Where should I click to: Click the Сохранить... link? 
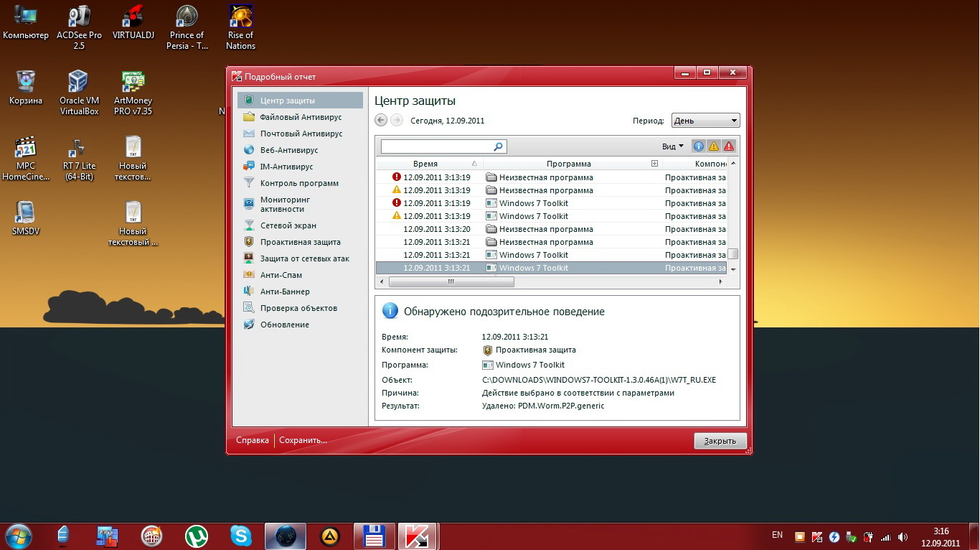click(303, 440)
